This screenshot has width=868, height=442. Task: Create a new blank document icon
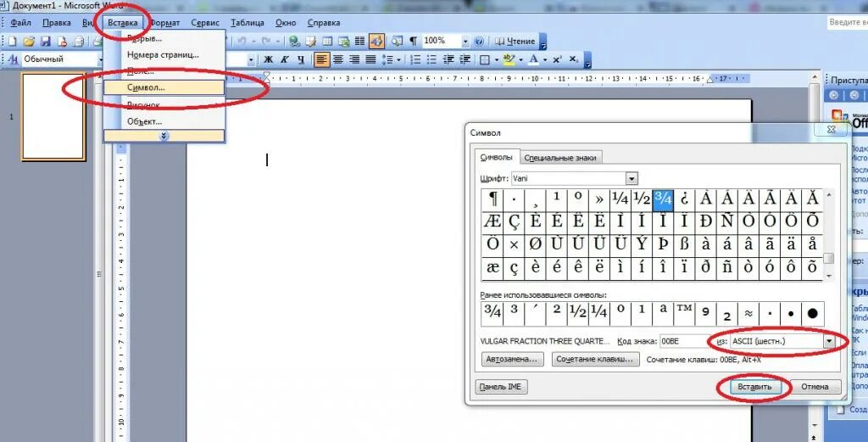coord(12,42)
